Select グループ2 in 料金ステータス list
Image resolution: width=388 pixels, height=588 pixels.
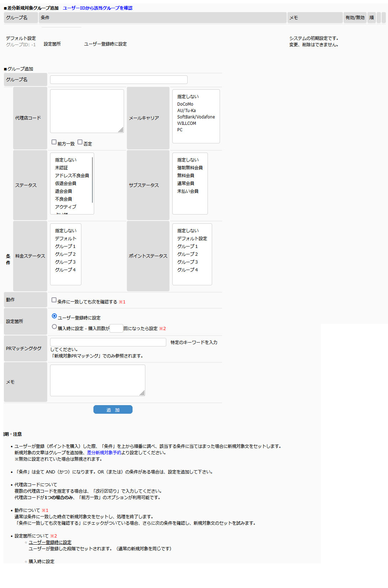pyautogui.click(x=65, y=254)
